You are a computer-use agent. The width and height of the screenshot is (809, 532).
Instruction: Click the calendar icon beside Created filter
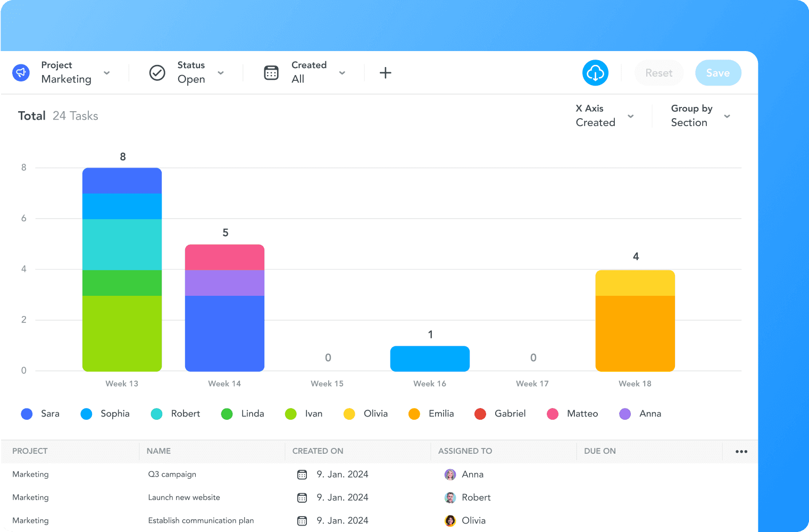tap(271, 72)
